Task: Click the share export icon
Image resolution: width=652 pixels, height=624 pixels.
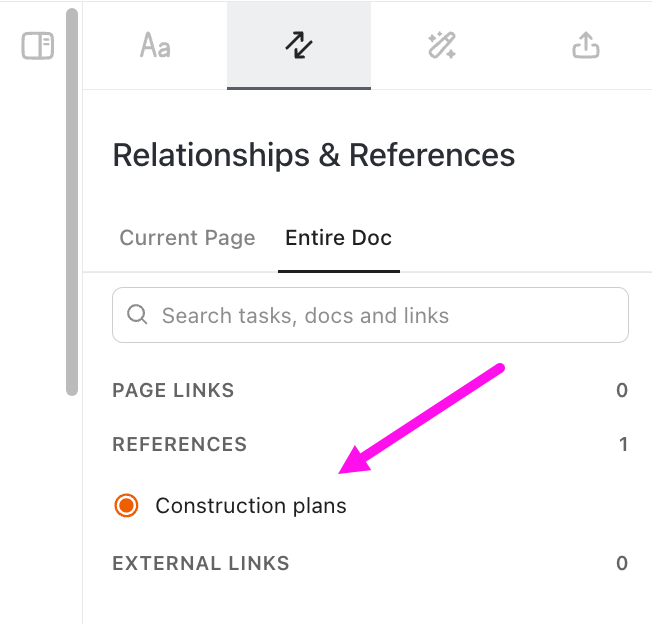Action: [585, 46]
